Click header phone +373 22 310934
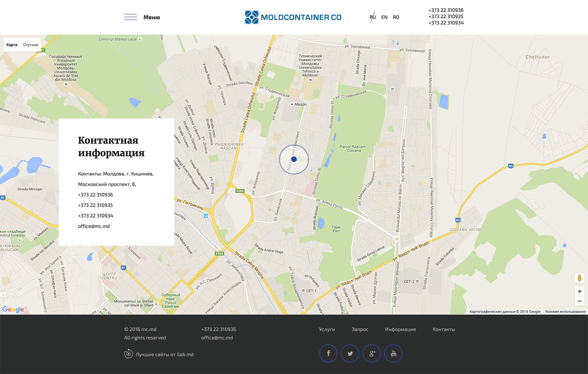 pyautogui.click(x=446, y=23)
